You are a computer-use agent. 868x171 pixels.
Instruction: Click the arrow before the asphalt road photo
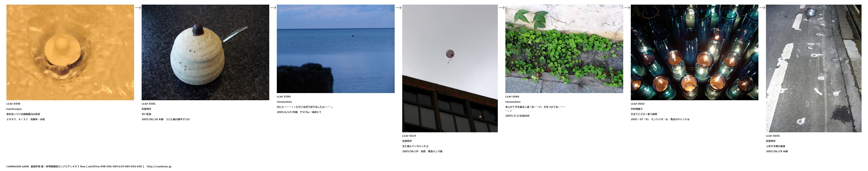[762, 8]
